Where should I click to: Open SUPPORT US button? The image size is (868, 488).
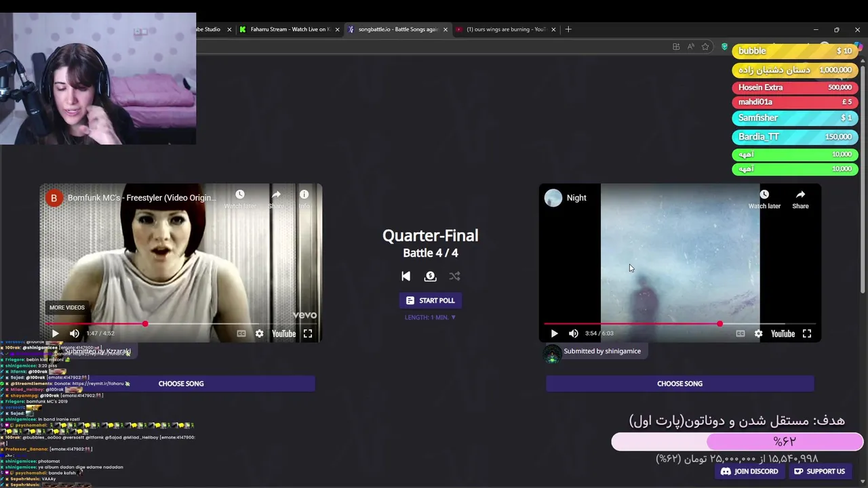(819, 472)
